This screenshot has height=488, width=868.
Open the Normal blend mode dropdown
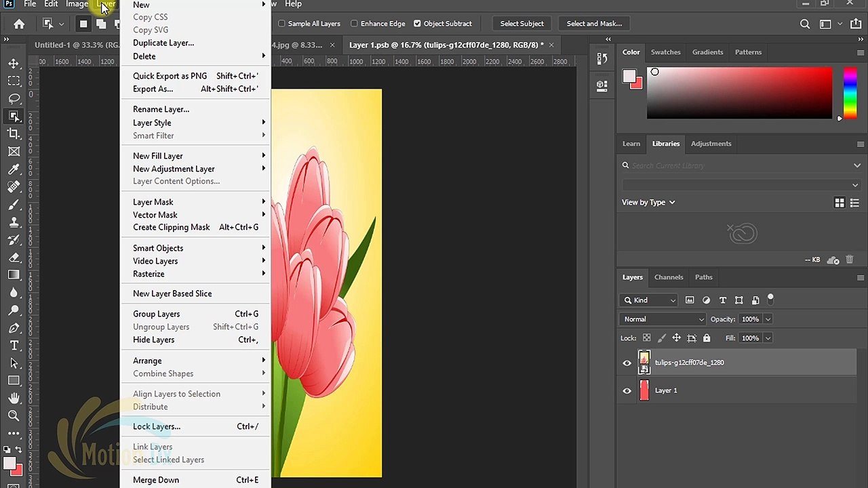[x=663, y=319]
